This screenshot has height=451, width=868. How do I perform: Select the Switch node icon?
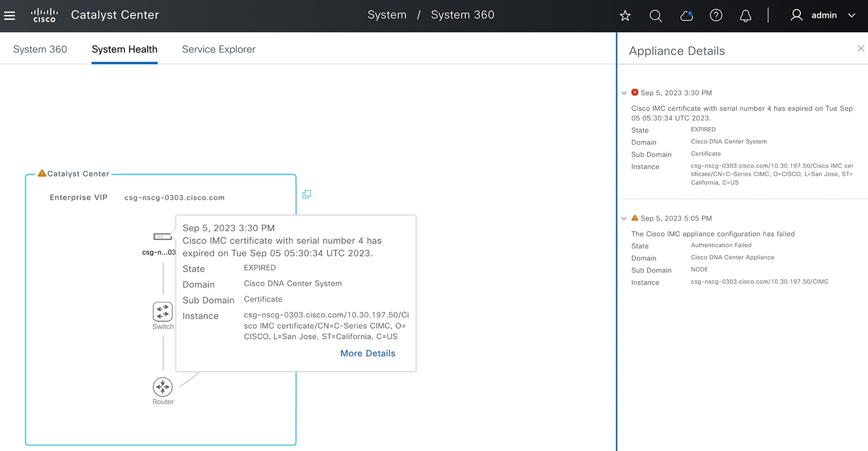pyautogui.click(x=163, y=311)
